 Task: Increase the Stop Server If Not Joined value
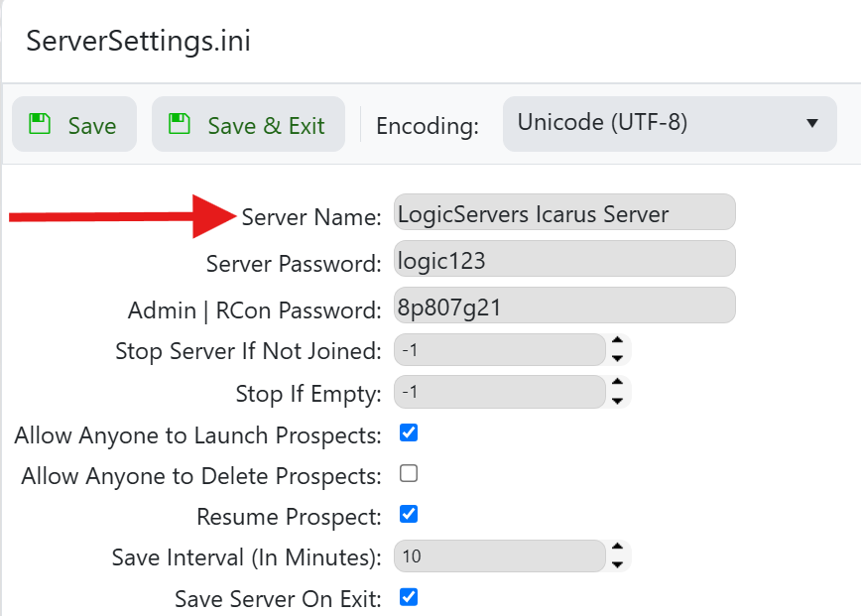click(x=618, y=342)
